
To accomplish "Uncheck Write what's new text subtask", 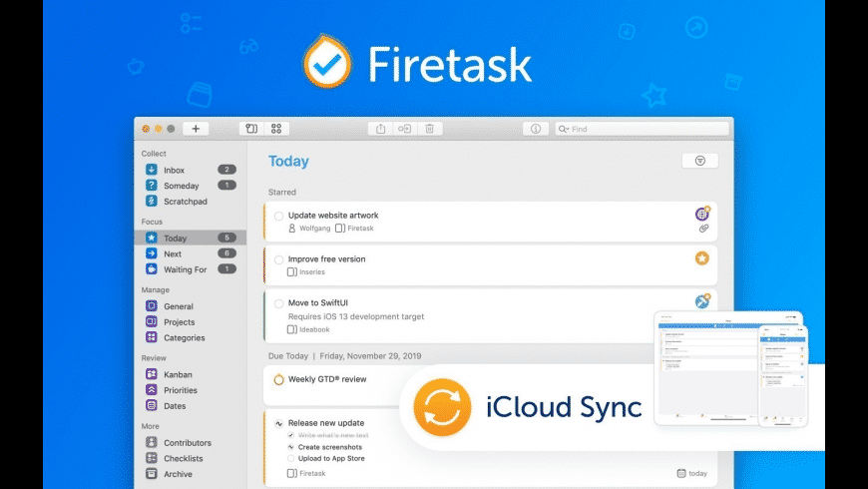I will tap(290, 435).
